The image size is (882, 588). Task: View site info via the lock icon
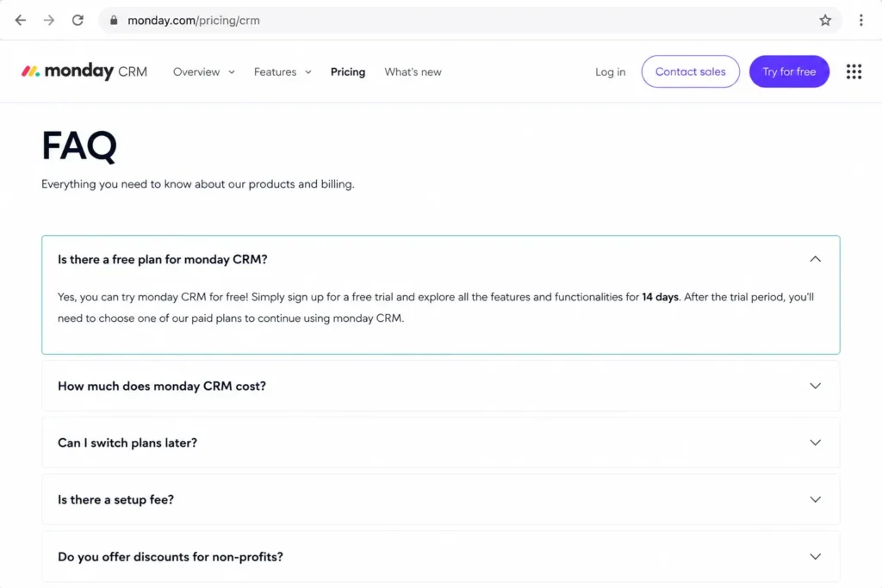114,21
